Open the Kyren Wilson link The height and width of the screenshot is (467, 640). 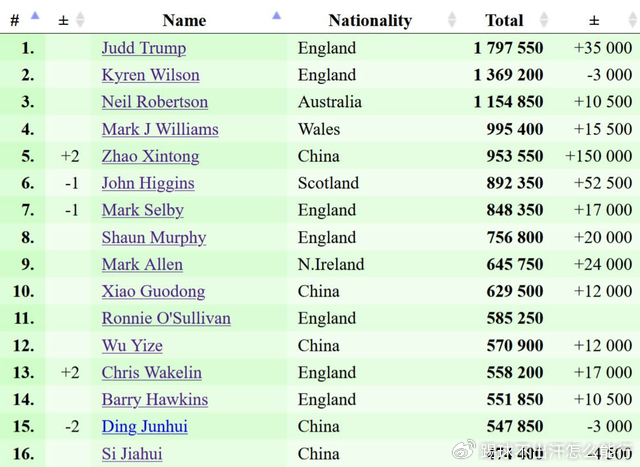pyautogui.click(x=150, y=75)
